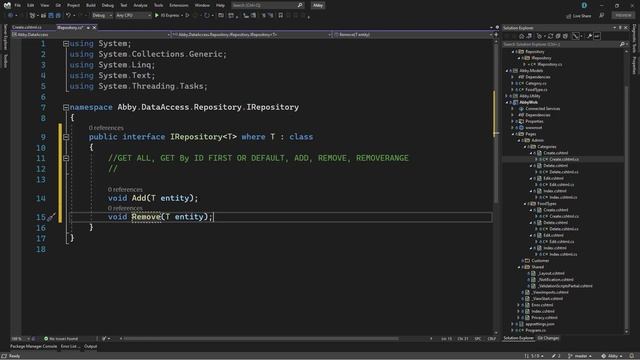Viewport: 640px width, 360px height.
Task: Click the Switch Views icon in Solution Explorer toolbar
Action: [529, 36]
